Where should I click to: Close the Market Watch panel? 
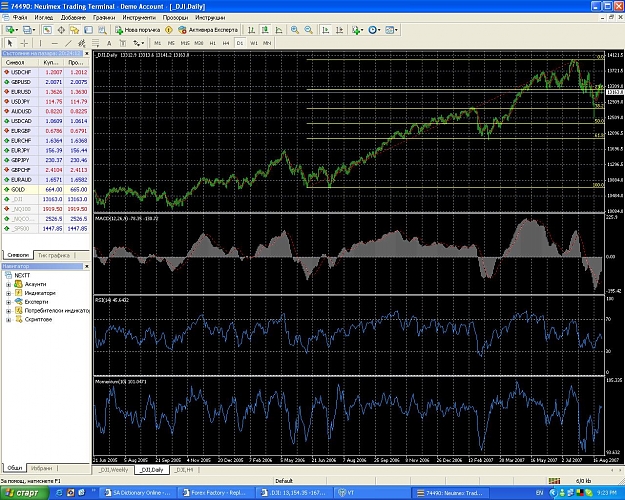point(86,53)
